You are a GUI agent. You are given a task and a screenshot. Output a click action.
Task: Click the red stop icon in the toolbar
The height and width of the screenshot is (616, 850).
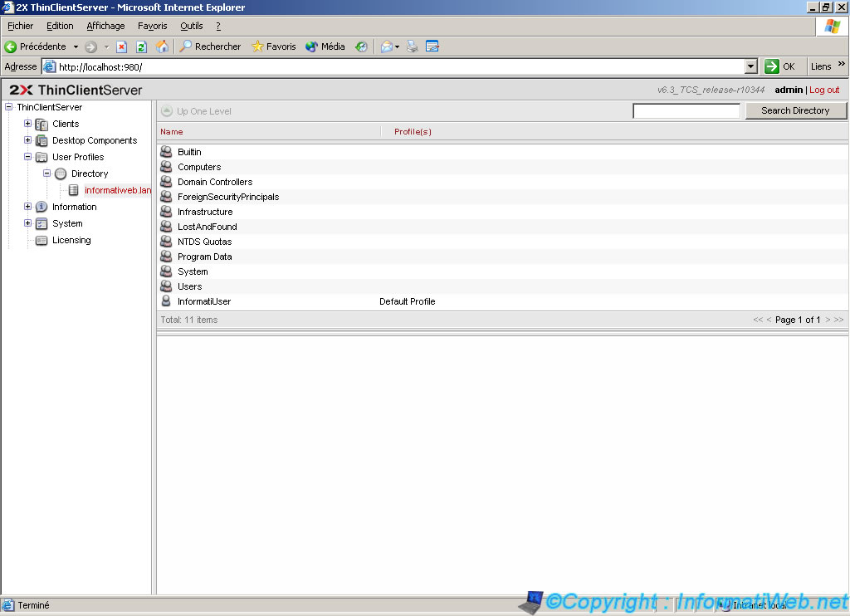(x=121, y=46)
